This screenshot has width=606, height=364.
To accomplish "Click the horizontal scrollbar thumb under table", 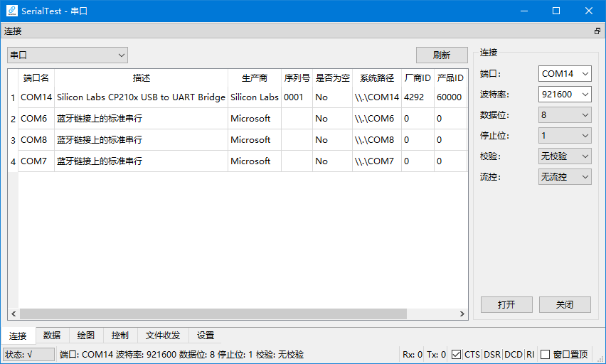I will [x=213, y=314].
